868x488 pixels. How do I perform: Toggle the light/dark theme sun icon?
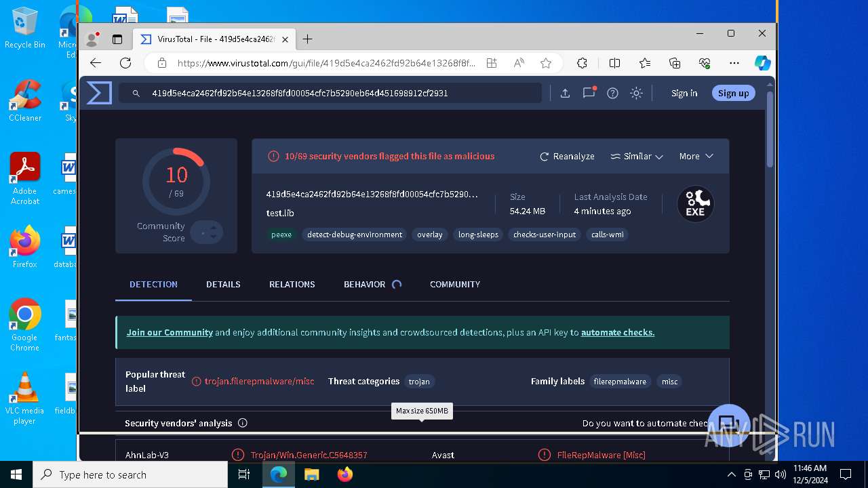tap(636, 94)
